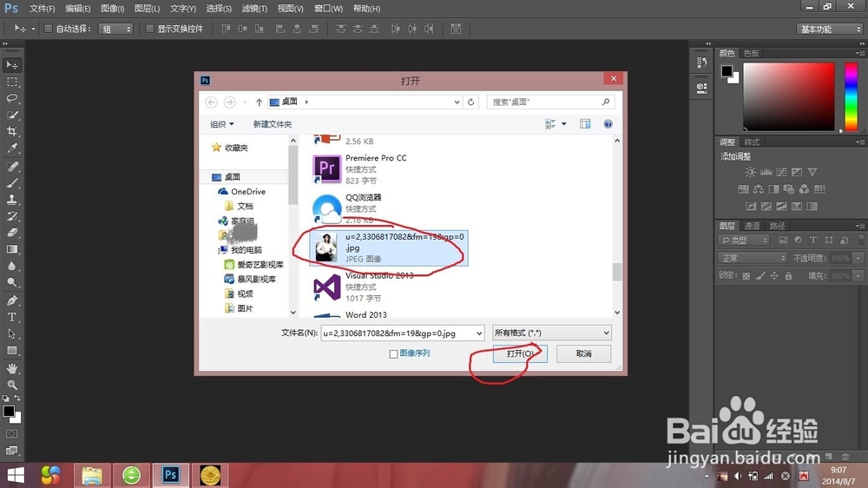The image size is (868, 488).
Task: Select the Zoom tool in toolbox
Action: point(11,385)
